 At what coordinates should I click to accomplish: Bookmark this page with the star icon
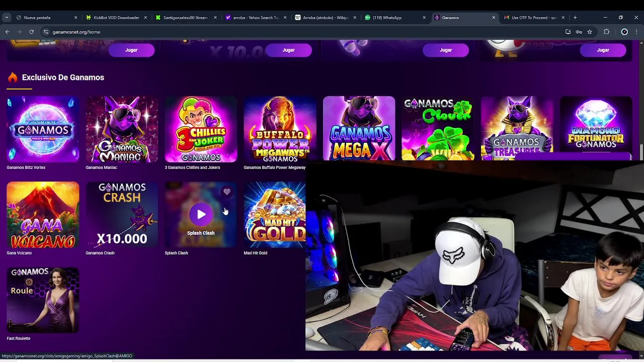click(x=590, y=32)
